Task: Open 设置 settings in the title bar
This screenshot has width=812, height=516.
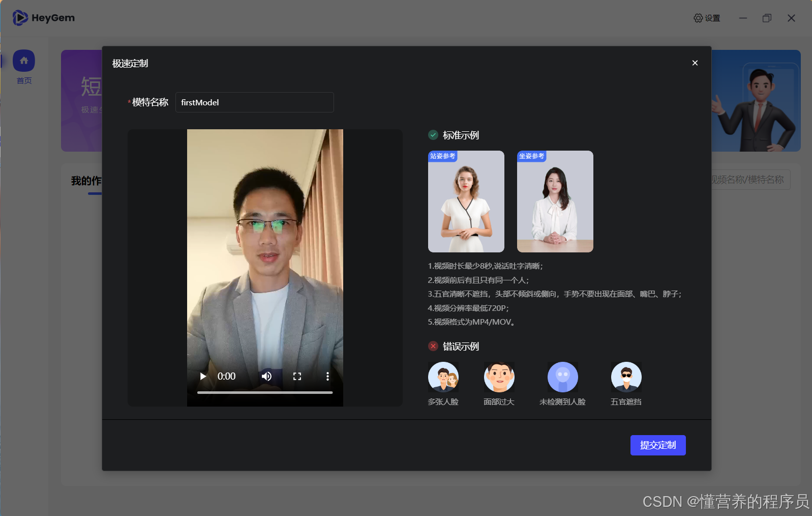Action: 707,18
